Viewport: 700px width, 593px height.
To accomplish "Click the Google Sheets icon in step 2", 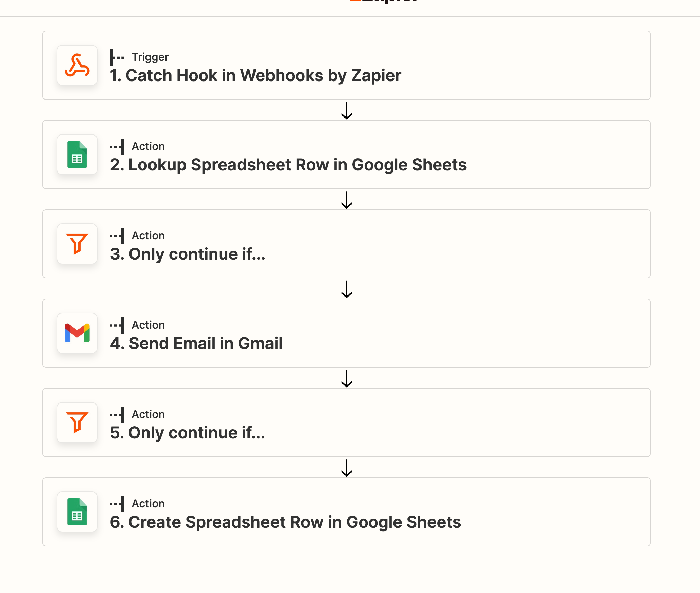I will [77, 155].
